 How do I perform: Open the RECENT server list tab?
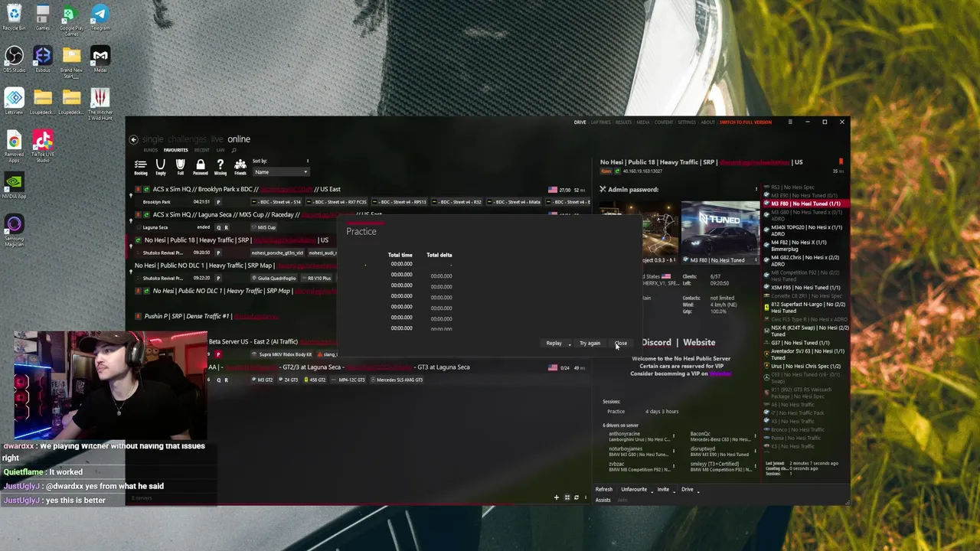[x=201, y=150]
